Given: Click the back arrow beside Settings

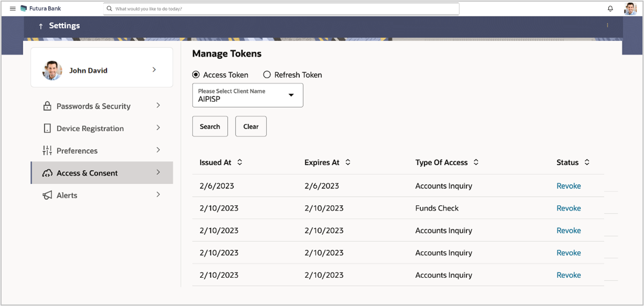Looking at the screenshot, I should [x=41, y=26].
